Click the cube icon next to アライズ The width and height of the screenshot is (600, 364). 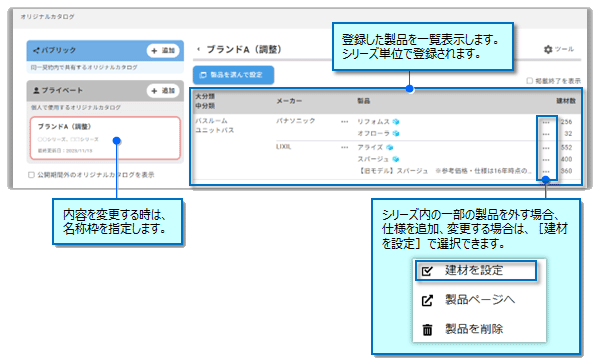pyautogui.click(x=390, y=147)
